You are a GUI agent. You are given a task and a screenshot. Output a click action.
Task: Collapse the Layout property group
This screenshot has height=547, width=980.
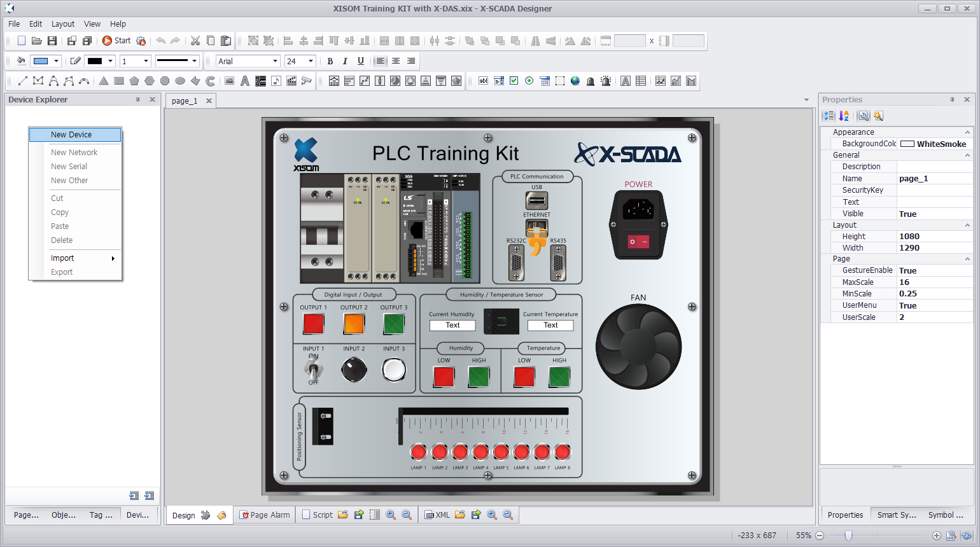coord(967,225)
